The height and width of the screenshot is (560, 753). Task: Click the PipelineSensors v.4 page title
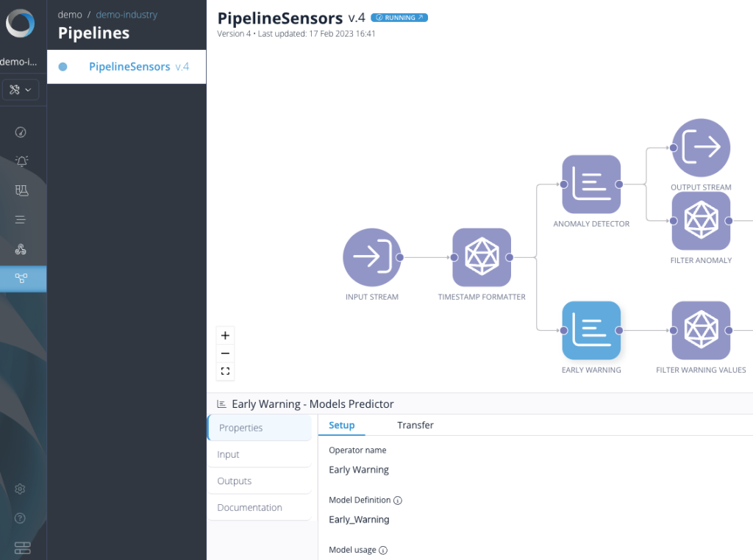pyautogui.click(x=291, y=18)
